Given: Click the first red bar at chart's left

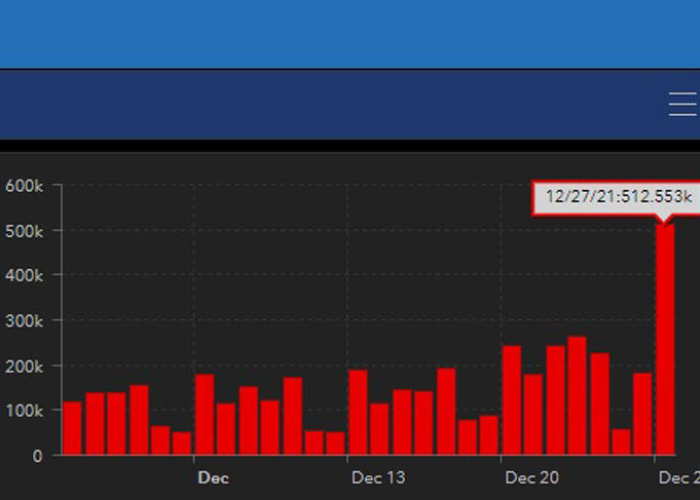Looking at the screenshot, I should (x=72, y=428).
